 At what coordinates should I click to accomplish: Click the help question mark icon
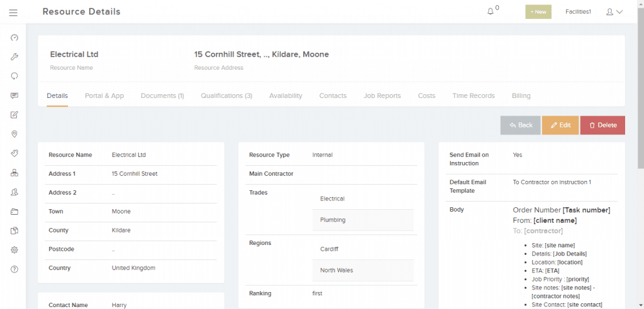14,269
